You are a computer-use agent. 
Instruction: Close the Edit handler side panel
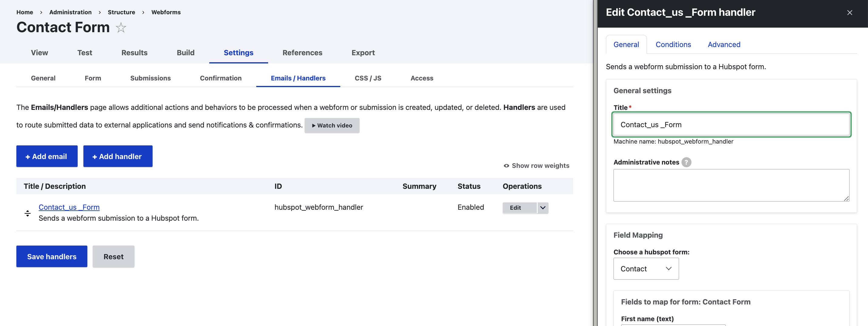(x=849, y=13)
